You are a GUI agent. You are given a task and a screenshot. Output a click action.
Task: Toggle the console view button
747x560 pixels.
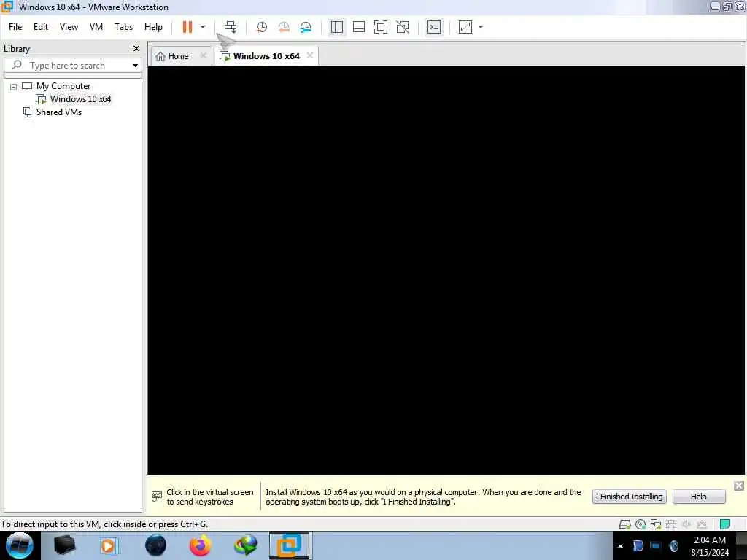434,27
